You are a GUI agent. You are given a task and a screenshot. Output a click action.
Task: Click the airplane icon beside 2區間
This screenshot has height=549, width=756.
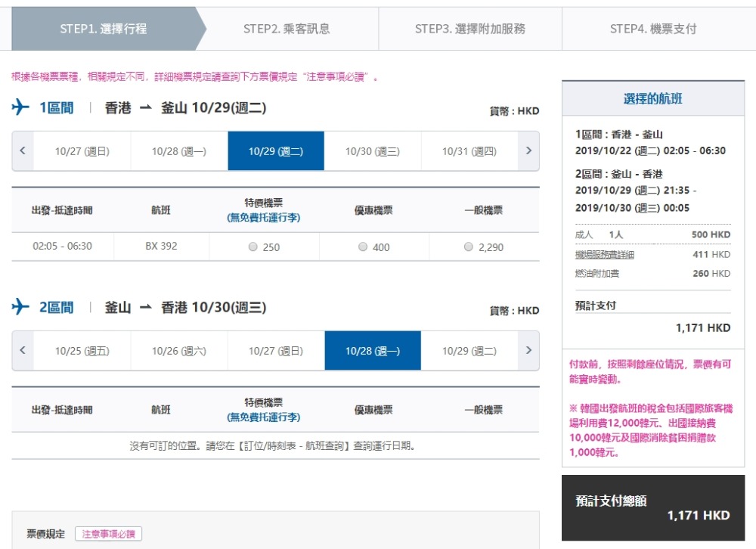click(x=20, y=307)
